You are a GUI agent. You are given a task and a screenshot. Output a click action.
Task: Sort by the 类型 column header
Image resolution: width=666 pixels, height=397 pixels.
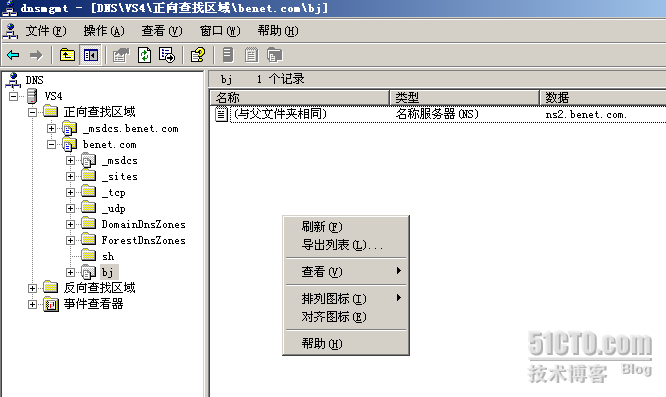464,98
